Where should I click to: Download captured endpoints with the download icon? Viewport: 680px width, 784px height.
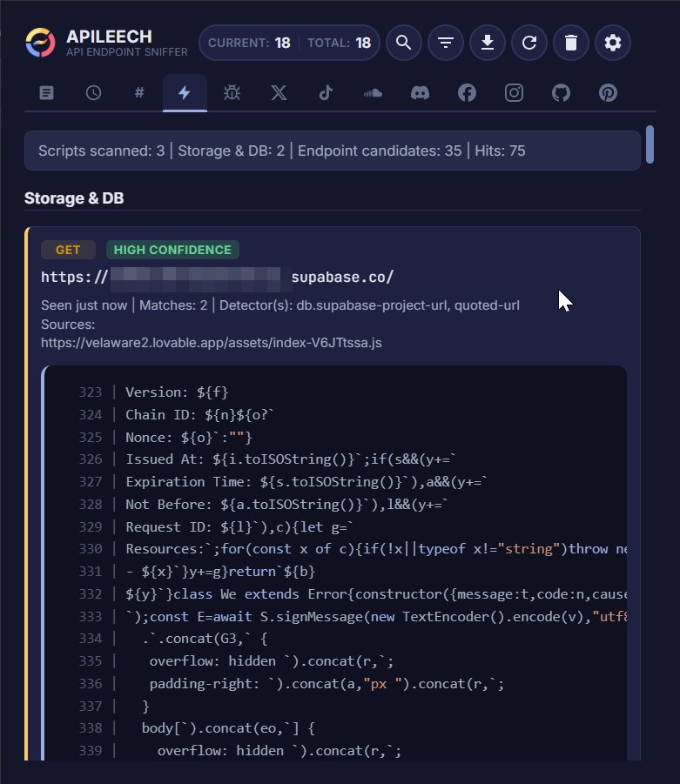488,43
